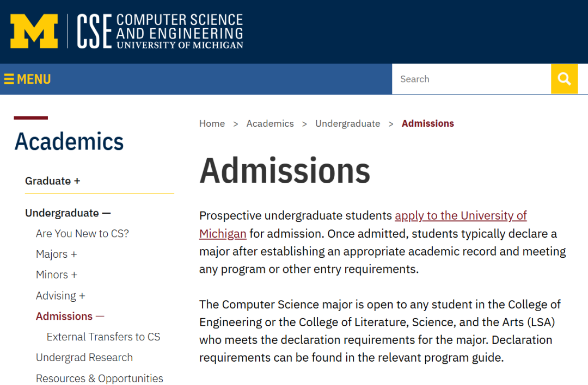
Task: Focus the Search input field
Action: coord(471,79)
